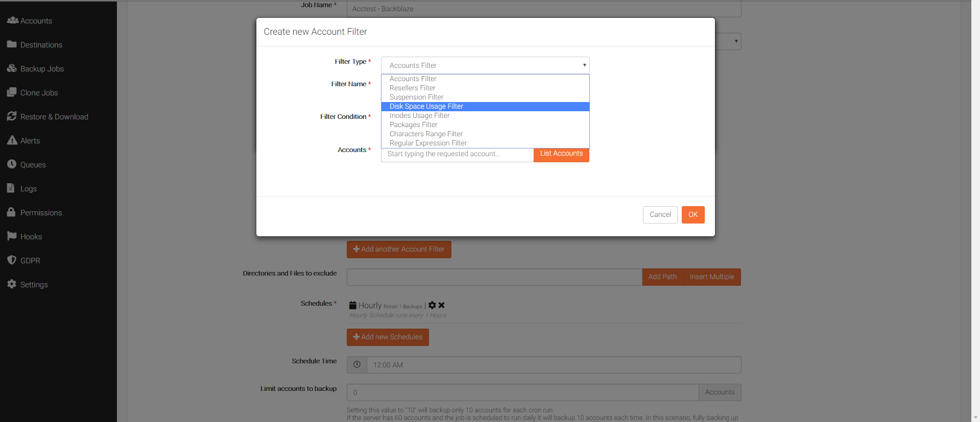Click the Logs document icon

11,188
